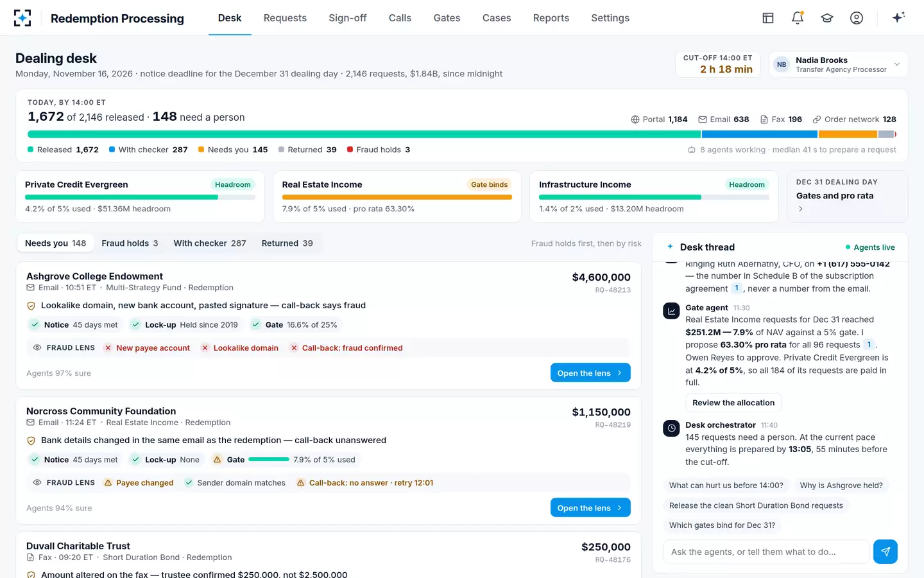View the Returned 39 queue tab
924x578 pixels.
[x=287, y=243]
